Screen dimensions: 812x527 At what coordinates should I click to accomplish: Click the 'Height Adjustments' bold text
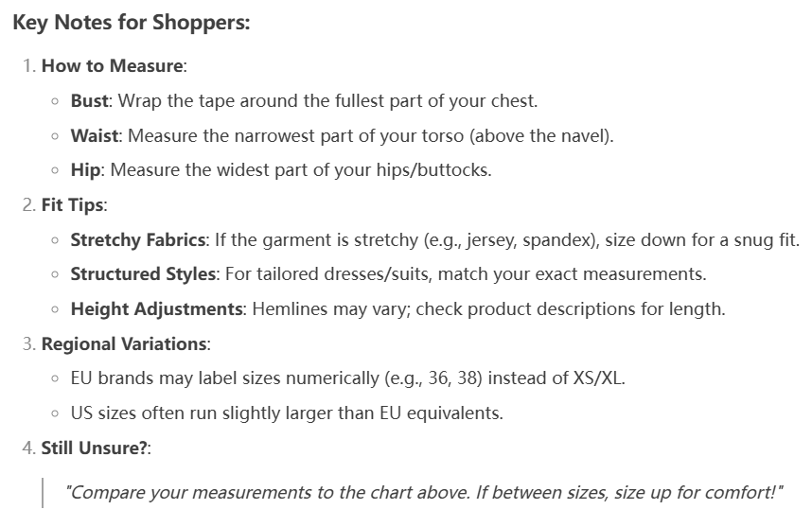click(x=156, y=308)
